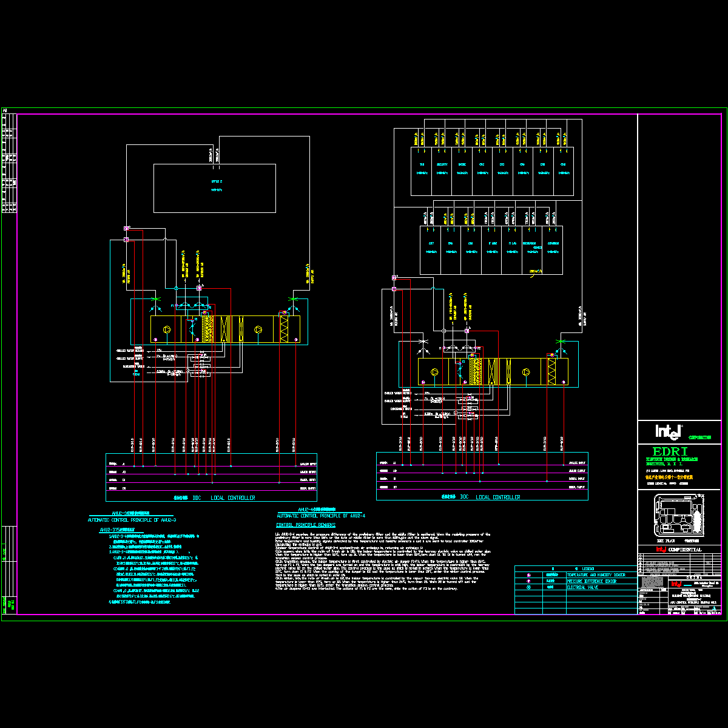Screen dimensions: 728x728
Task: Click temperature and humidity sensor legend symbol
Action: point(528,575)
